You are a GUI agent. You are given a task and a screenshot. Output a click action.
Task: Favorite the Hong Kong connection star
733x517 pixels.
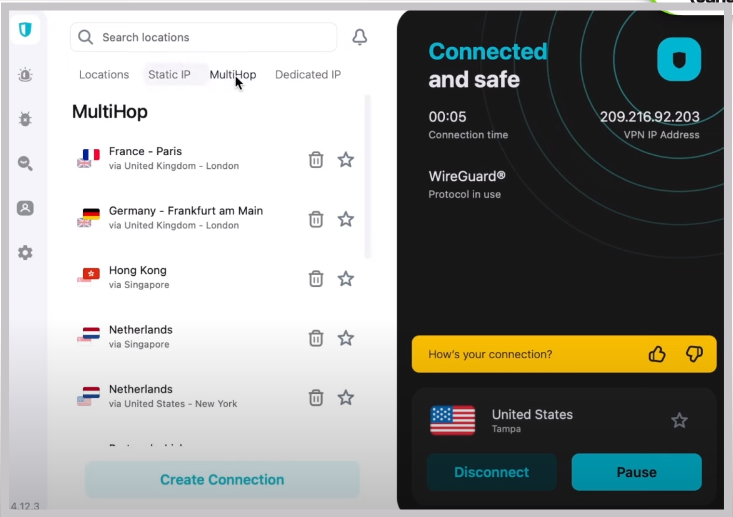click(346, 279)
